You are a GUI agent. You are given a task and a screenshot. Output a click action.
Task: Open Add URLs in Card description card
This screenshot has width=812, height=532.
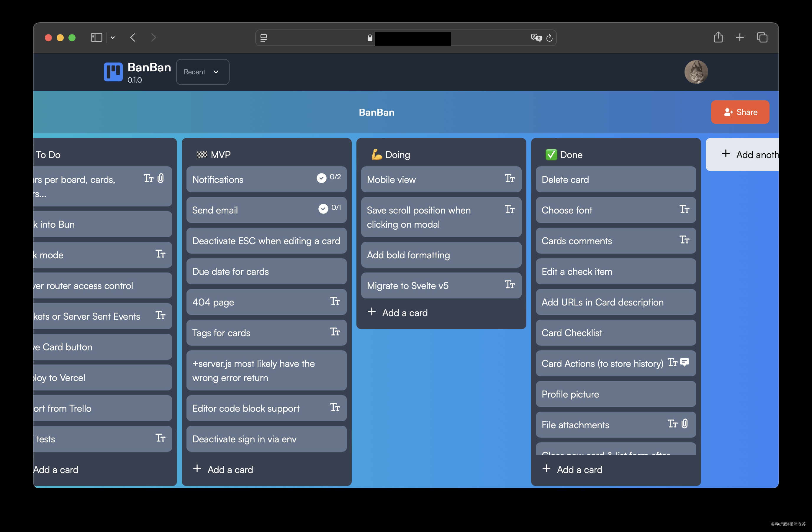(x=616, y=302)
